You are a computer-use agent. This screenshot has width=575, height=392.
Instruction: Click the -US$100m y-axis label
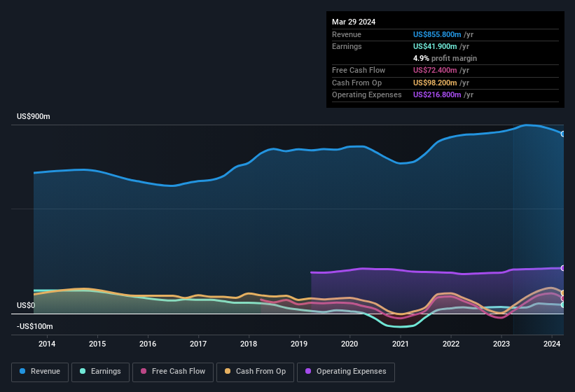pos(34,326)
